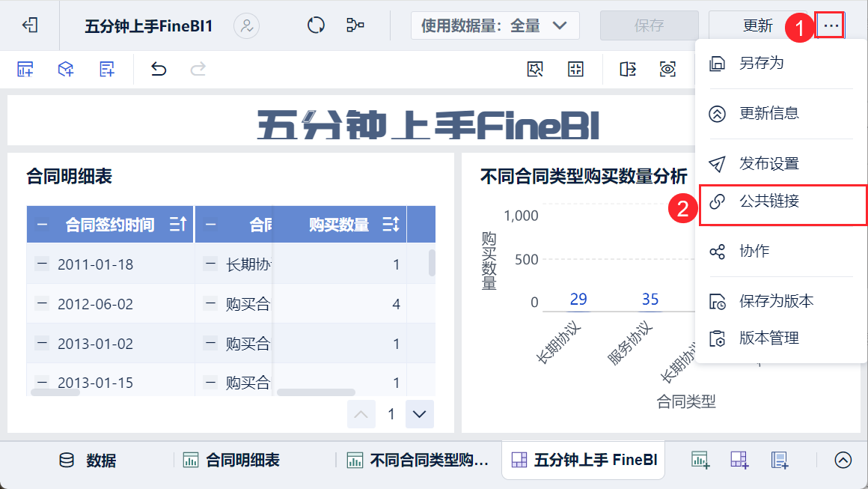Go to next table page
Image resolution: width=868 pixels, height=489 pixels.
[420, 414]
